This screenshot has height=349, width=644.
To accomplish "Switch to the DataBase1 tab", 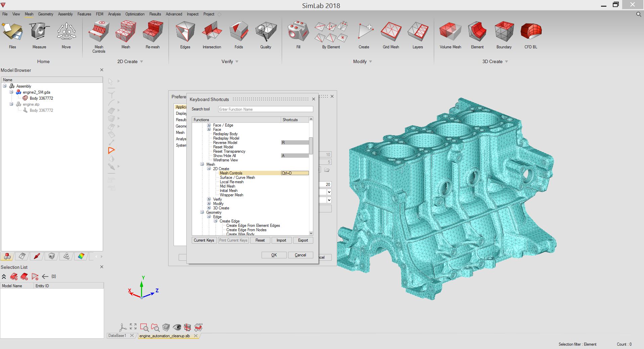I will (117, 336).
